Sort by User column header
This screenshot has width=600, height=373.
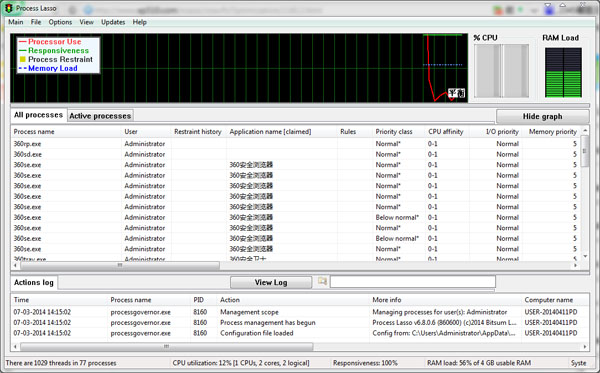pyautogui.click(x=146, y=132)
